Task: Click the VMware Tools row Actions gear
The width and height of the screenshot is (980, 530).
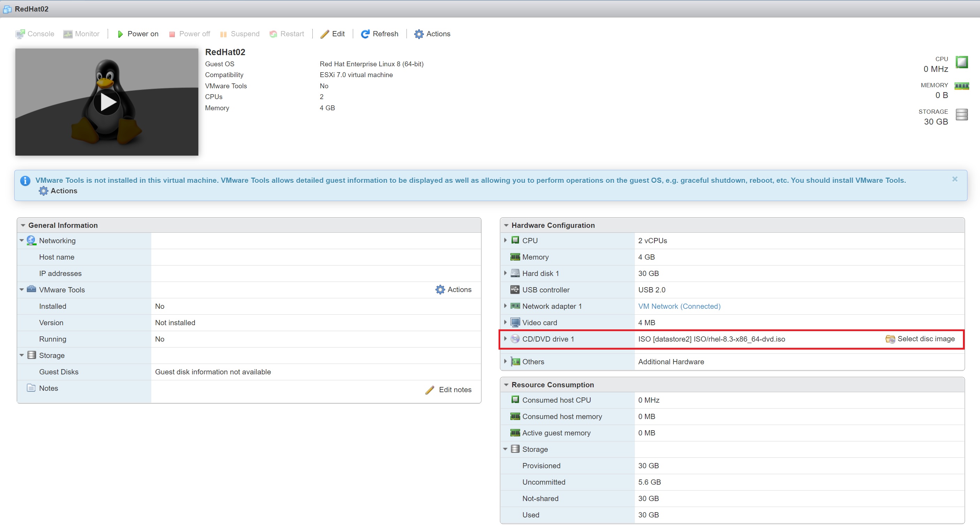Action: click(x=440, y=290)
